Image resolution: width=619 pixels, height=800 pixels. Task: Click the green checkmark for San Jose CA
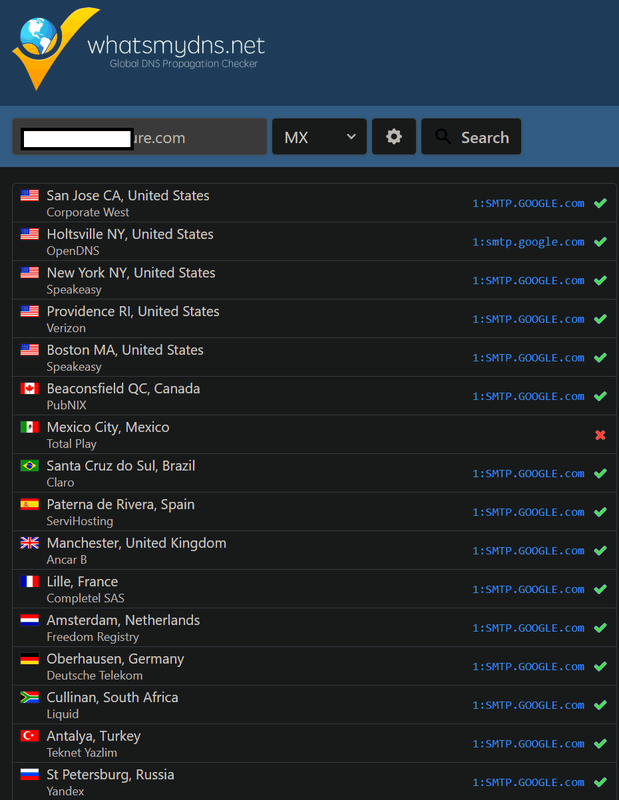click(x=600, y=203)
